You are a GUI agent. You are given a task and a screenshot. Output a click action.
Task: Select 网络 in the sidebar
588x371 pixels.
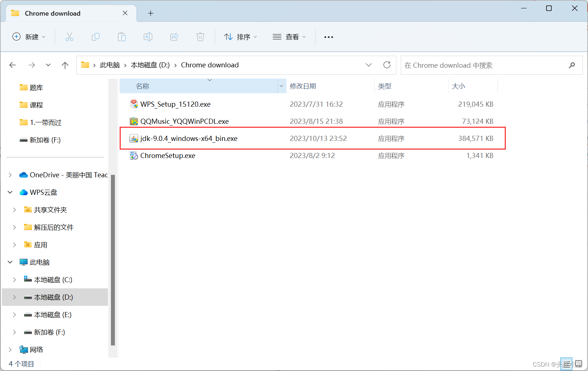tap(31, 350)
